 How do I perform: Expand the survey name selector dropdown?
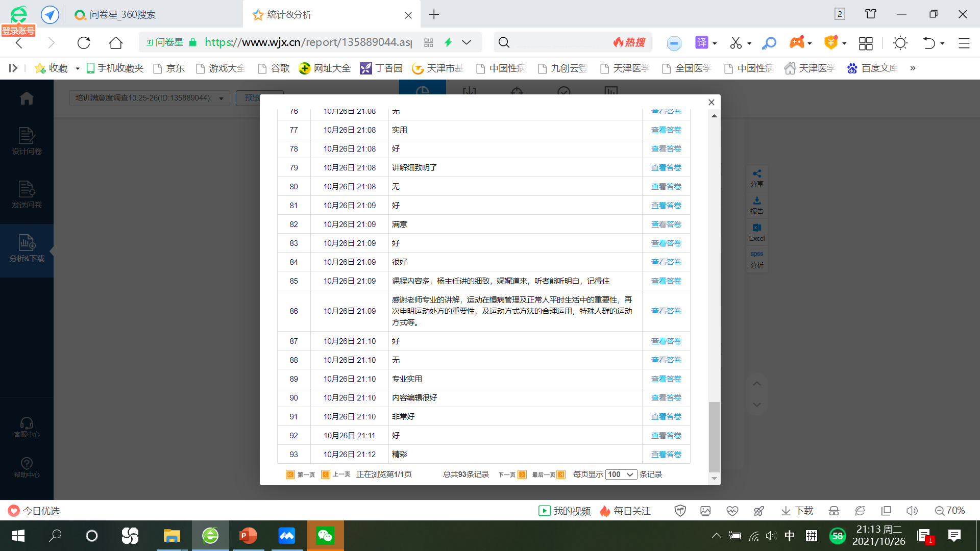(x=221, y=98)
